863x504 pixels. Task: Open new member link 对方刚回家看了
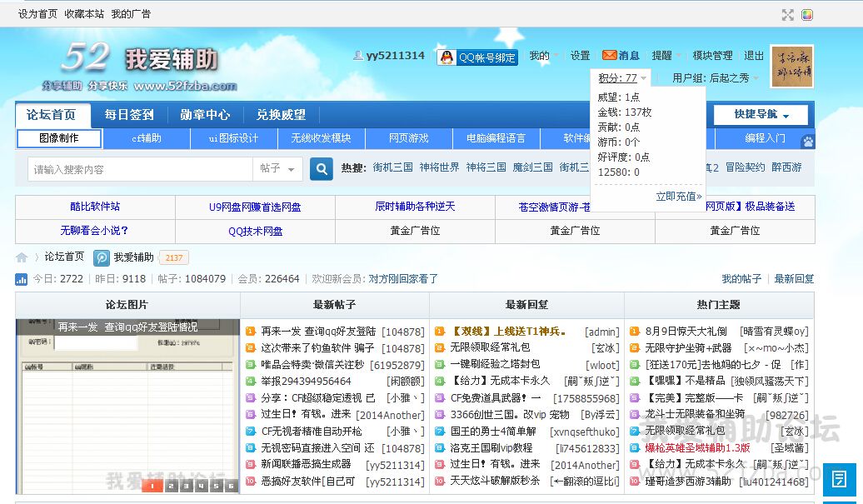click(x=403, y=279)
